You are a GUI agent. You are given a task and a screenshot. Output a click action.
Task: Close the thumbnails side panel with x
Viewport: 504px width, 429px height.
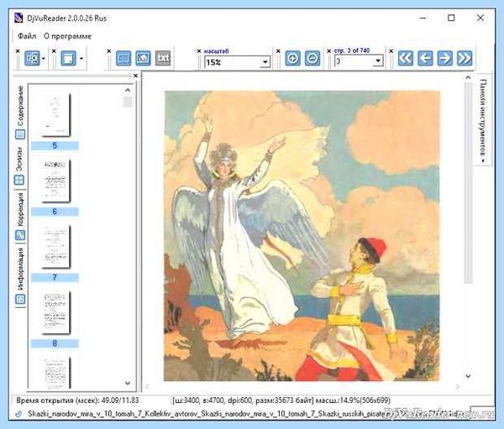[x=135, y=76]
